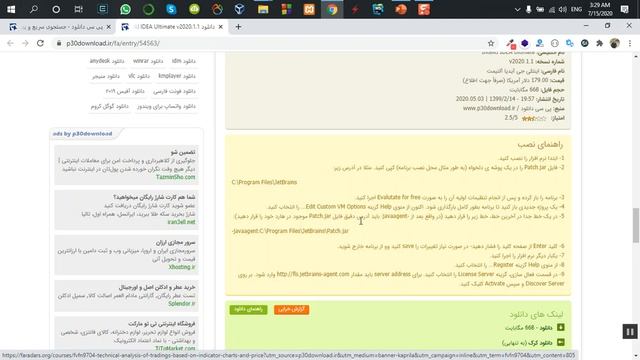Reload the current page
The image size is (640, 360).
[x=40, y=43]
